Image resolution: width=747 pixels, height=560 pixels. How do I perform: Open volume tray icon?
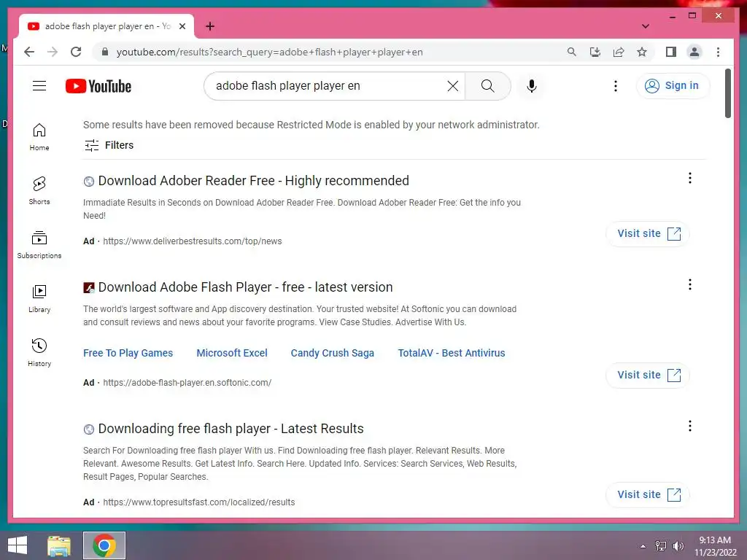[x=678, y=546]
